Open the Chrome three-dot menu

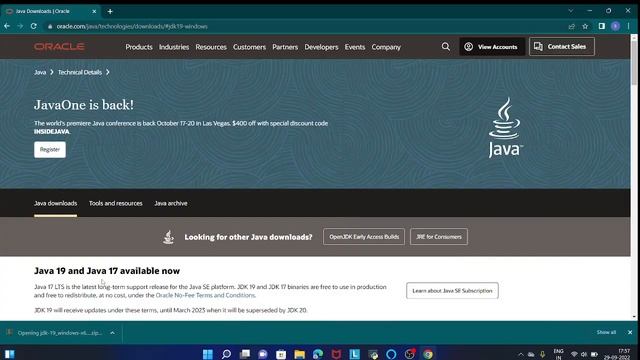point(629,26)
